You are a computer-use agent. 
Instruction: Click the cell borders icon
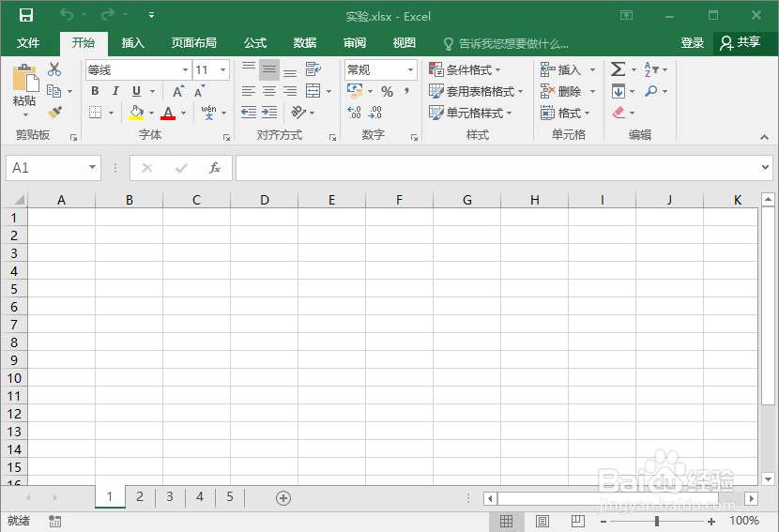tap(95, 113)
